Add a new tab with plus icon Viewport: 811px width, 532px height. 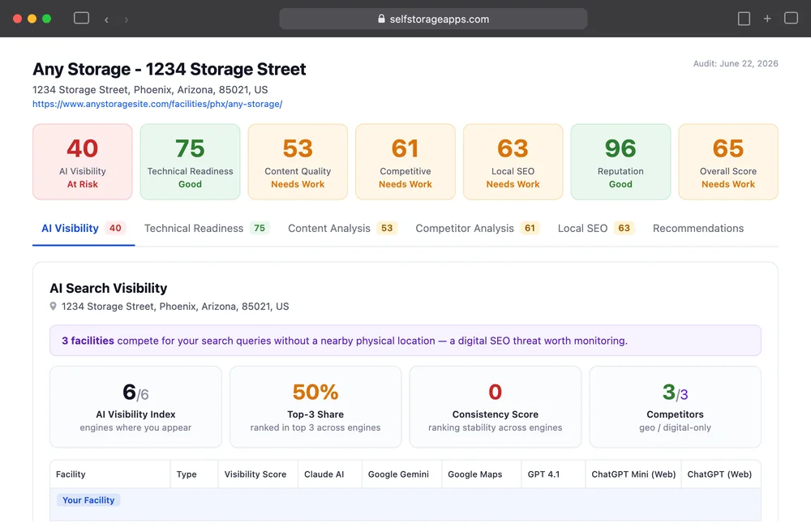tap(767, 19)
